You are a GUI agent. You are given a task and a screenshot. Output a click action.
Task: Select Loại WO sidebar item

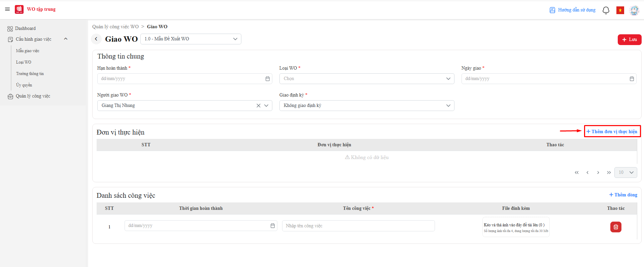click(24, 62)
